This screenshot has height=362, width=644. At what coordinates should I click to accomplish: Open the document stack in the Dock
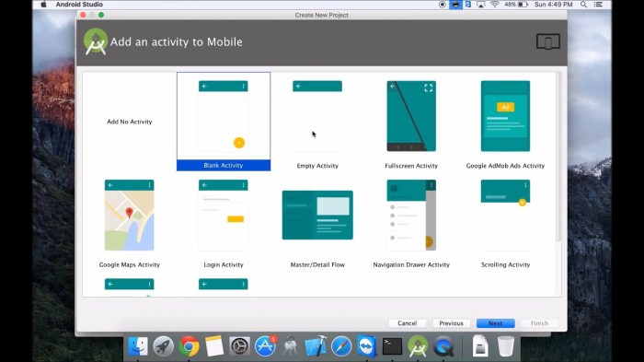pyautogui.click(x=480, y=346)
